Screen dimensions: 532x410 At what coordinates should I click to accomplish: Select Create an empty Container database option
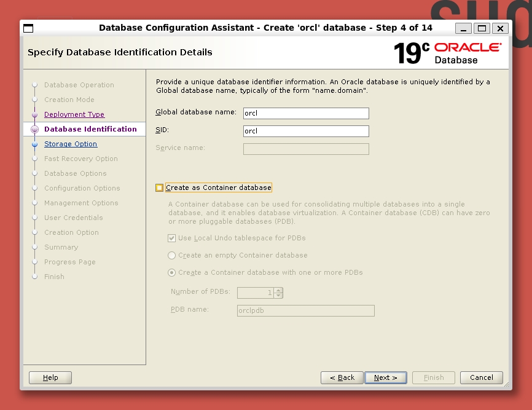[x=172, y=255]
